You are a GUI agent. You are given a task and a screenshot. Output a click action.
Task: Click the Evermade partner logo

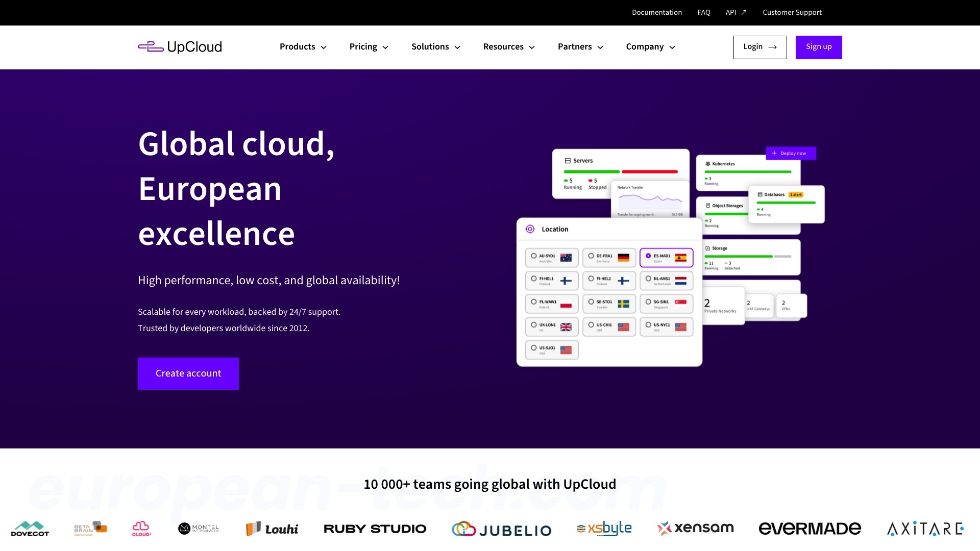pos(809,529)
